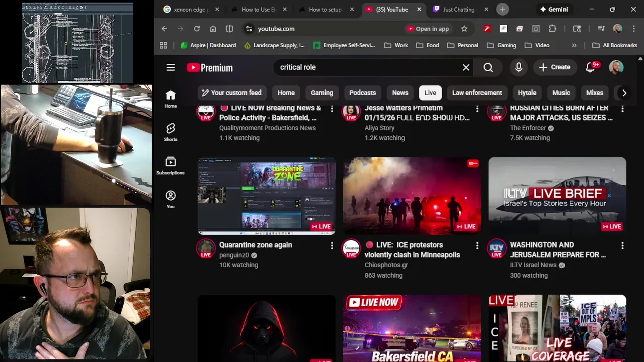Open options for Washington and Jerusalem video
This screenshot has width=644, height=362.
pos(622,245)
